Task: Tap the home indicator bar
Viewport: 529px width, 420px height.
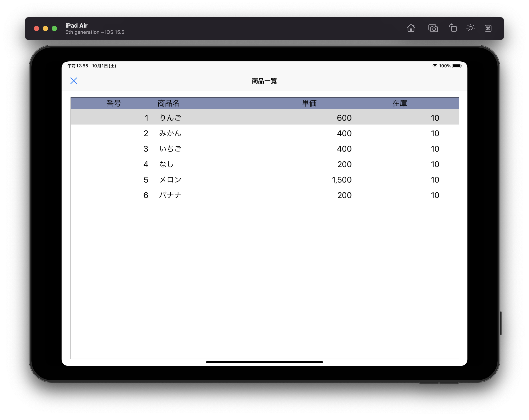Action: [264, 362]
